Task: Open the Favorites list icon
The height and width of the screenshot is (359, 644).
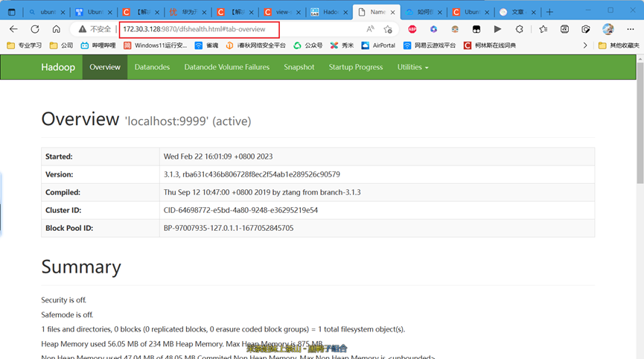Action: point(543,29)
